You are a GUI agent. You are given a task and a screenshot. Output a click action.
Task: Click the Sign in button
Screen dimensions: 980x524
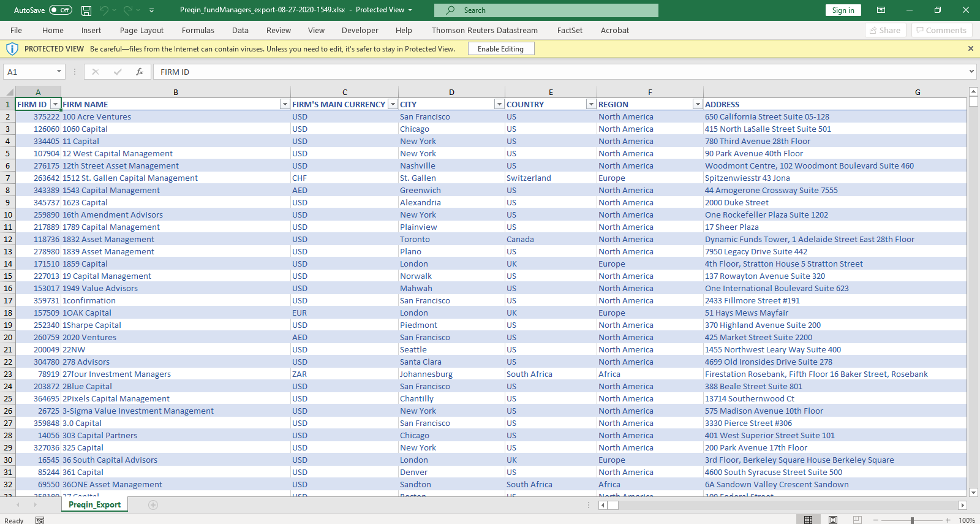click(843, 10)
